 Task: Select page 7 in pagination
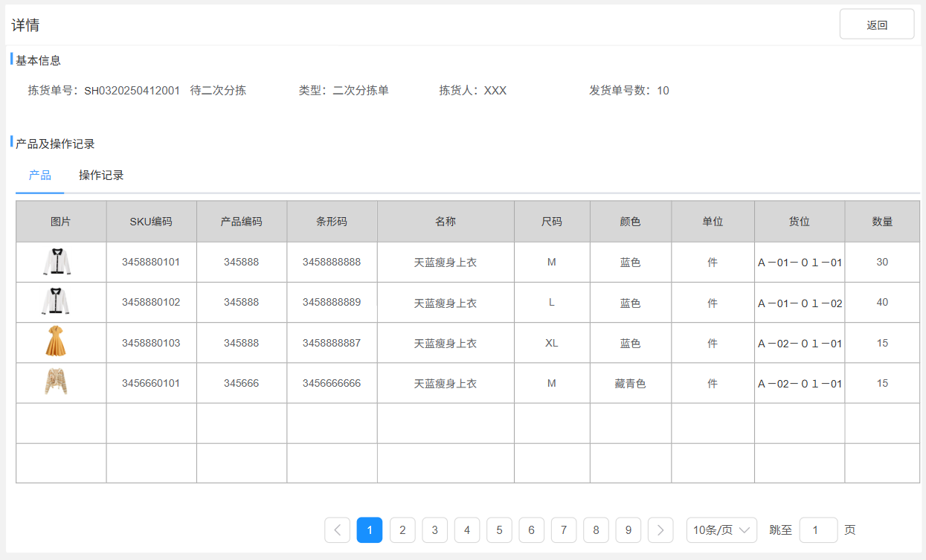click(564, 530)
